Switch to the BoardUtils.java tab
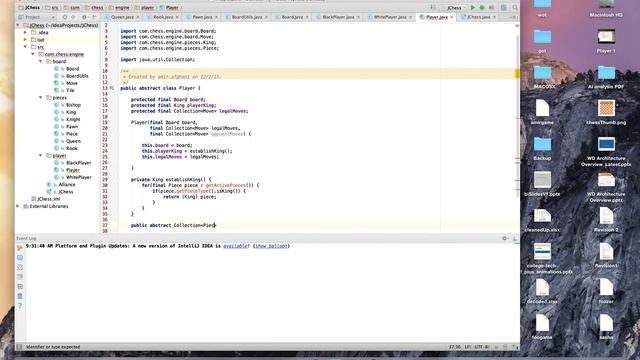 (x=247, y=17)
